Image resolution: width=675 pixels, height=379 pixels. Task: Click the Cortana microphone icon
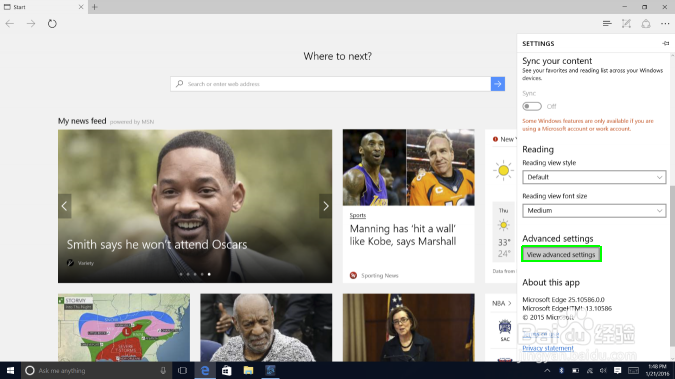tap(163, 370)
